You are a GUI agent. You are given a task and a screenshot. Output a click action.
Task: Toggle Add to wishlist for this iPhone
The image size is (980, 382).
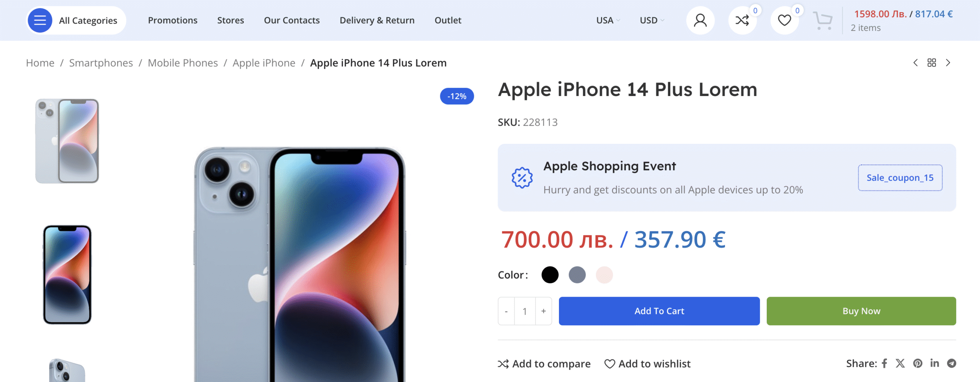647,364
